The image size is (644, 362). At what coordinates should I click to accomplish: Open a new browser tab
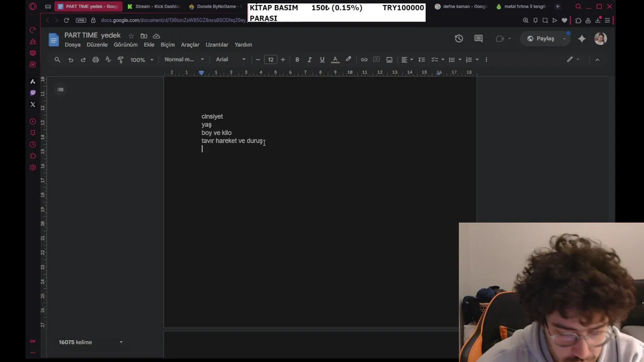[x=557, y=7]
